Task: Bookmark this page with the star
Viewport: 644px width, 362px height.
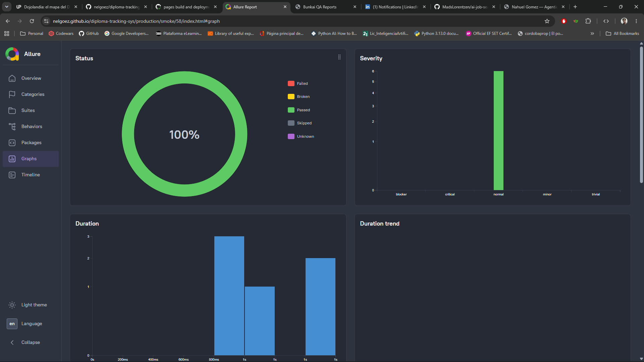Action: coord(547,21)
